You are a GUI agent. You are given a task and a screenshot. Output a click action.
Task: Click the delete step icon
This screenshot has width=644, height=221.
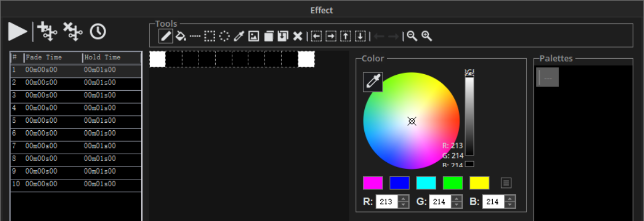72,31
